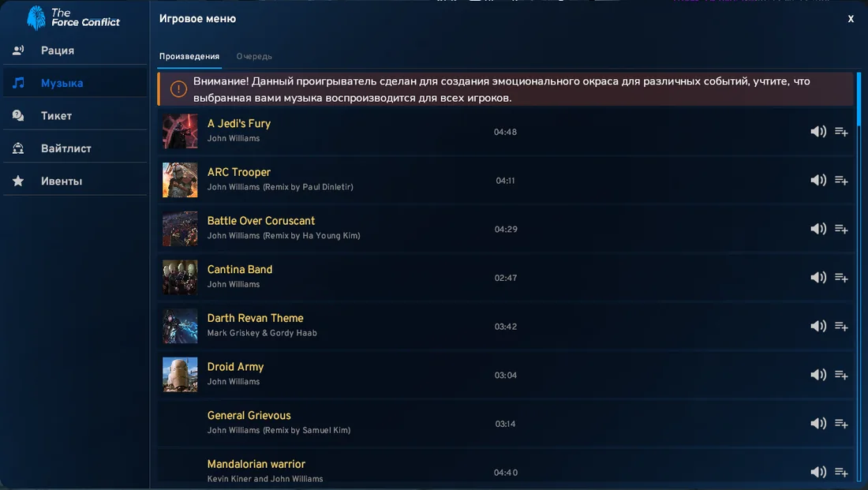The height and width of the screenshot is (490, 868).
Task: Add Cantina Band to queue
Action: [x=841, y=278]
